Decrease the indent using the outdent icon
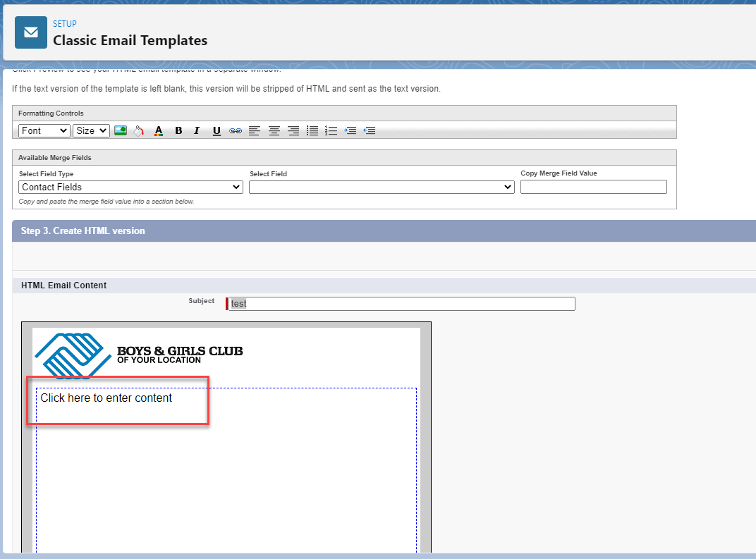This screenshot has height=559, width=756. [369, 130]
